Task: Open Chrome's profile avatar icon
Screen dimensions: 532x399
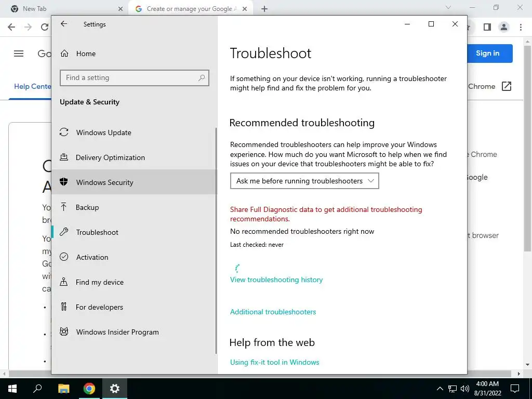Action: pyautogui.click(x=504, y=27)
